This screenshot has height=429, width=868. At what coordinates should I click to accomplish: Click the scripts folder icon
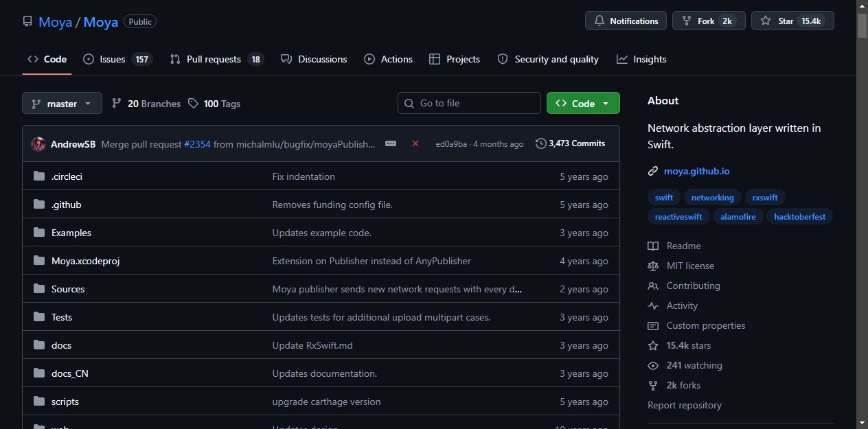39,402
